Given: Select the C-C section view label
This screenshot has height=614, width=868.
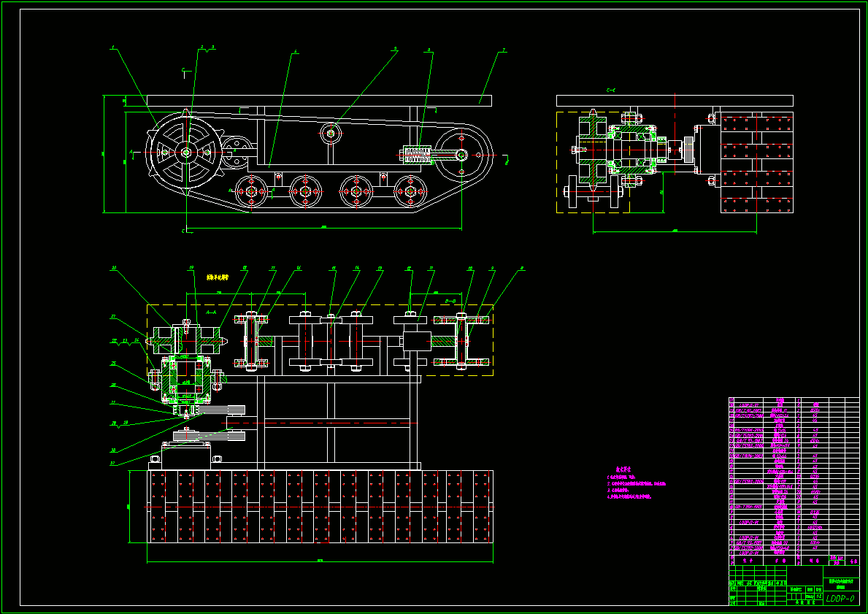Looking at the screenshot, I should pyautogui.click(x=611, y=90).
